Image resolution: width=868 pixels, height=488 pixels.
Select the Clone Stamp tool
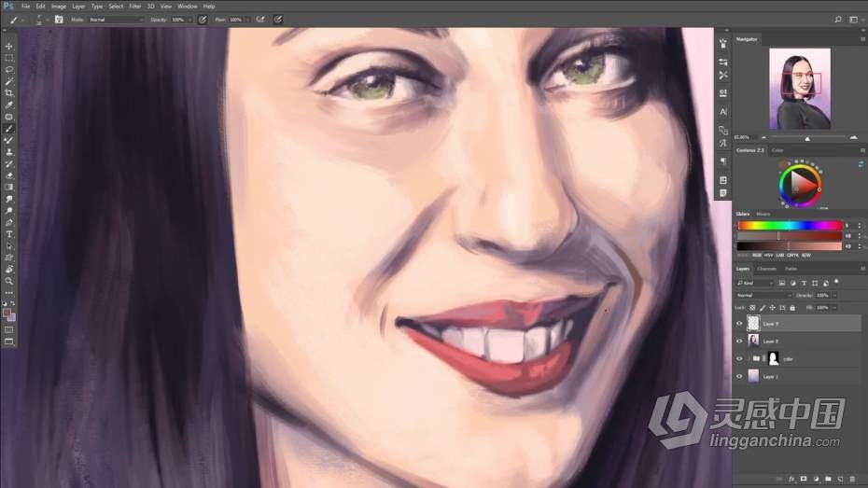point(9,151)
